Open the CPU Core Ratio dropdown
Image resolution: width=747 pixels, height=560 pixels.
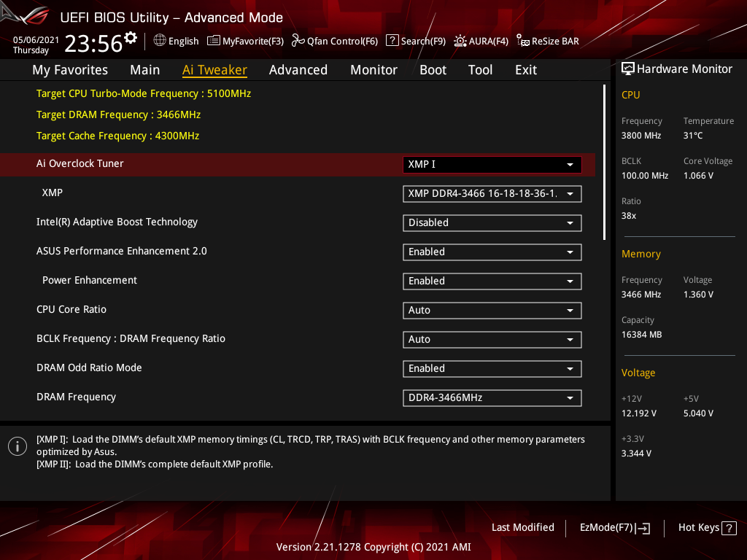tap(492, 311)
